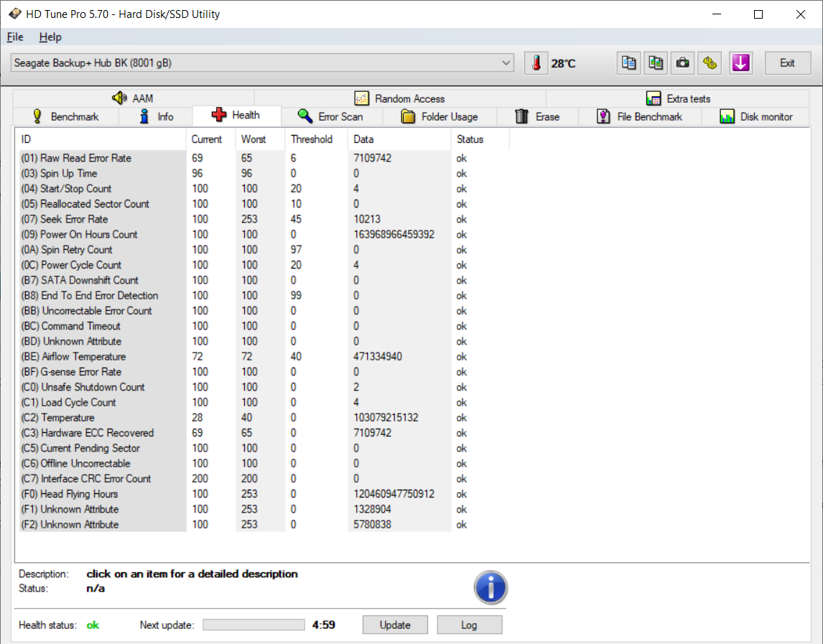Viewport: 823px width, 644px height.
Task: Open the File menu
Action: pyautogui.click(x=15, y=37)
